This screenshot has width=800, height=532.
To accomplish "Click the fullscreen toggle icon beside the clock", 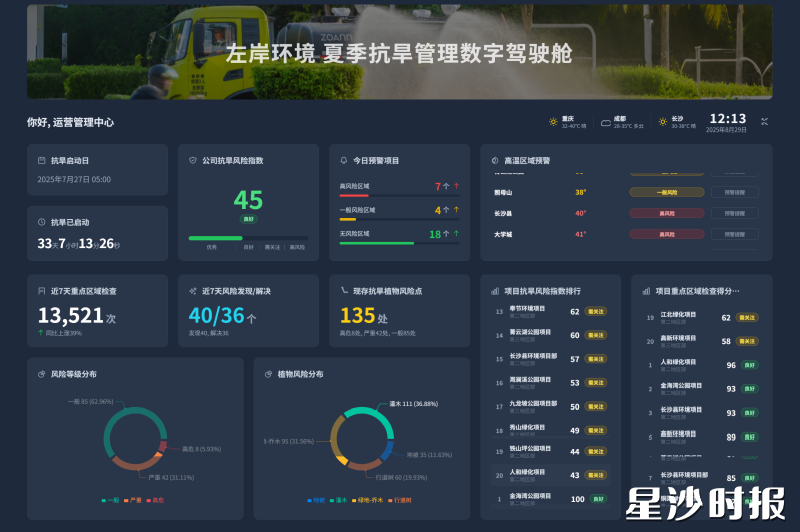I will [x=764, y=122].
